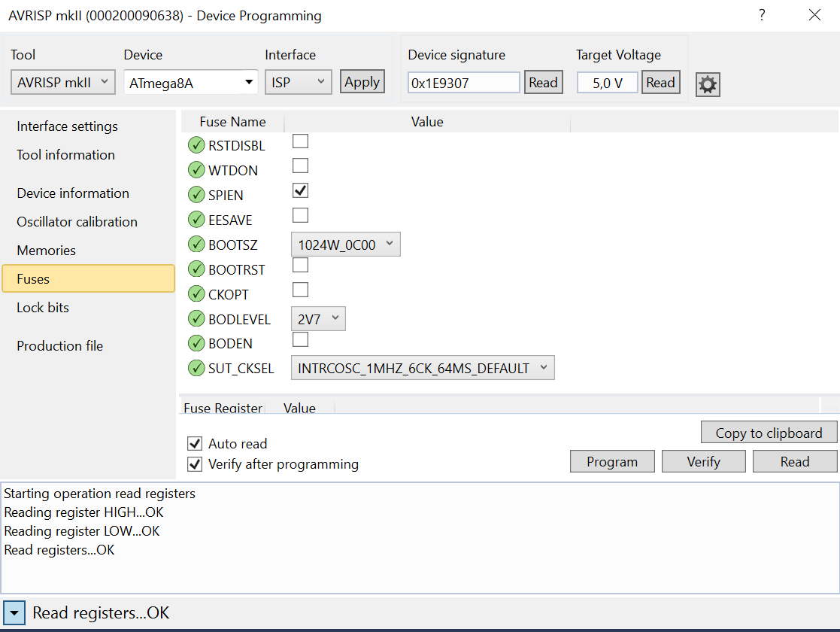
Task: Click log line 'Starting operation read registers'
Action: 100,493
